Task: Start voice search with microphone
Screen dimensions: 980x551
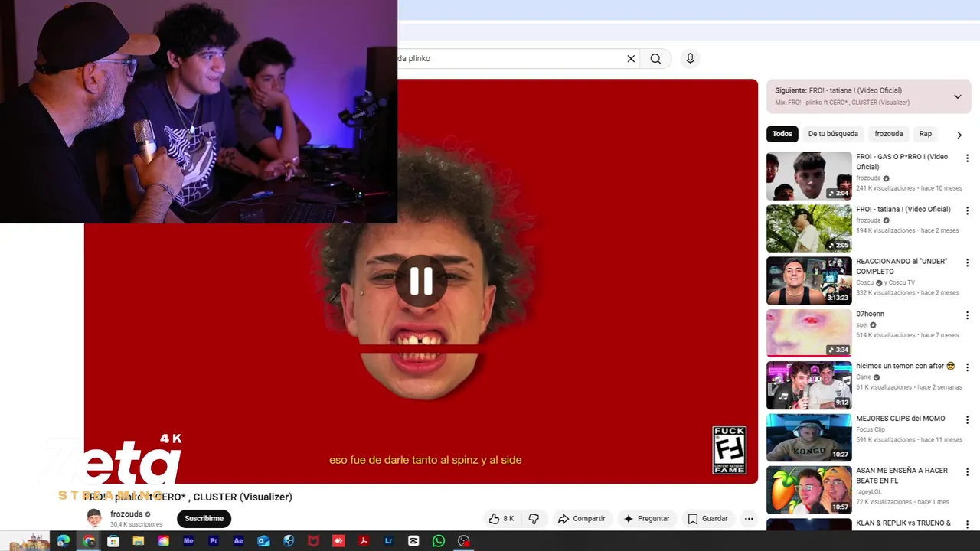Action: coord(690,58)
